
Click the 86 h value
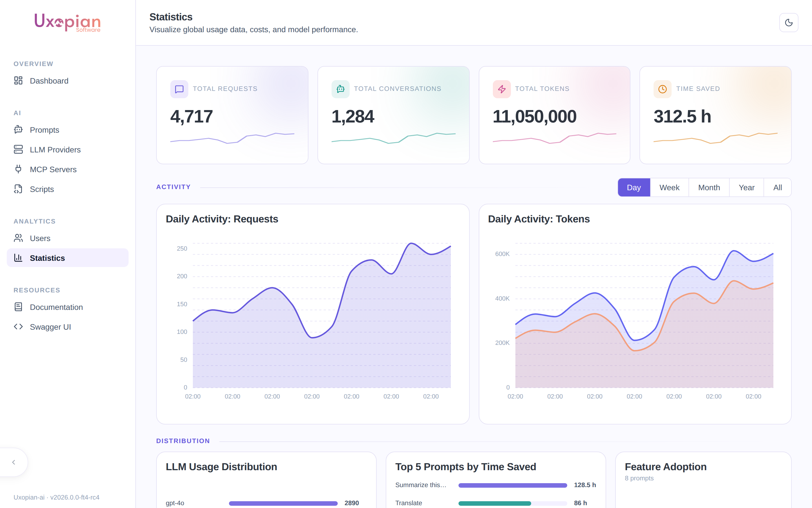[x=581, y=503]
